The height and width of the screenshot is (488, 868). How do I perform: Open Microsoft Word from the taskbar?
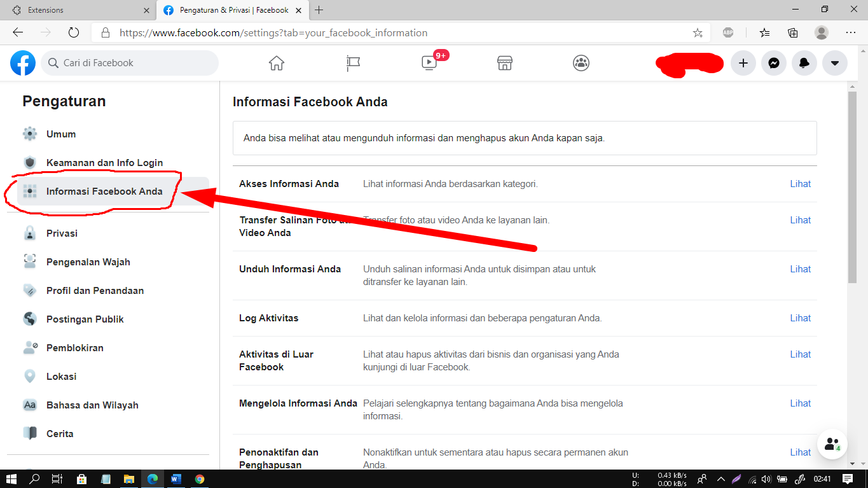(176, 478)
